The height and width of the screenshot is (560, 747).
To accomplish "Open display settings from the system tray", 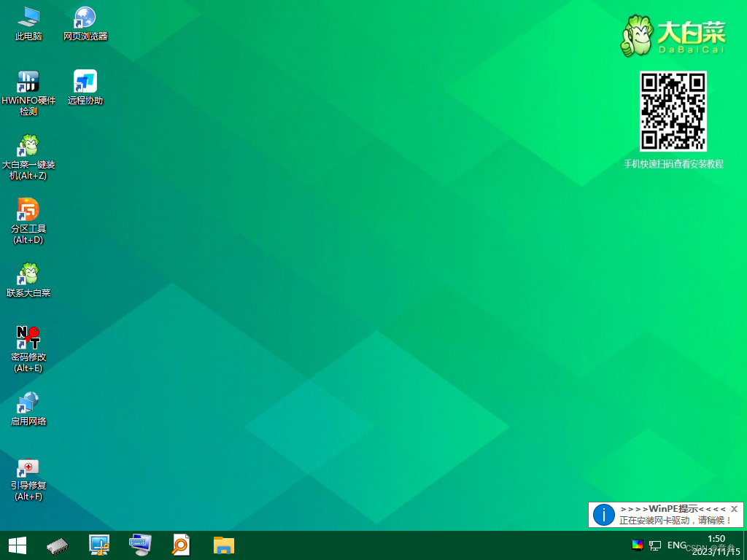I will (x=636, y=545).
